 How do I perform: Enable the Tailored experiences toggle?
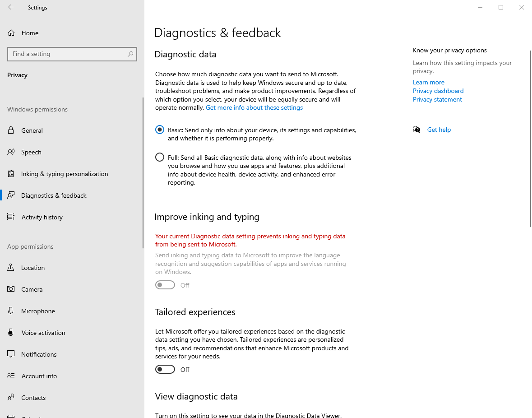tap(165, 370)
